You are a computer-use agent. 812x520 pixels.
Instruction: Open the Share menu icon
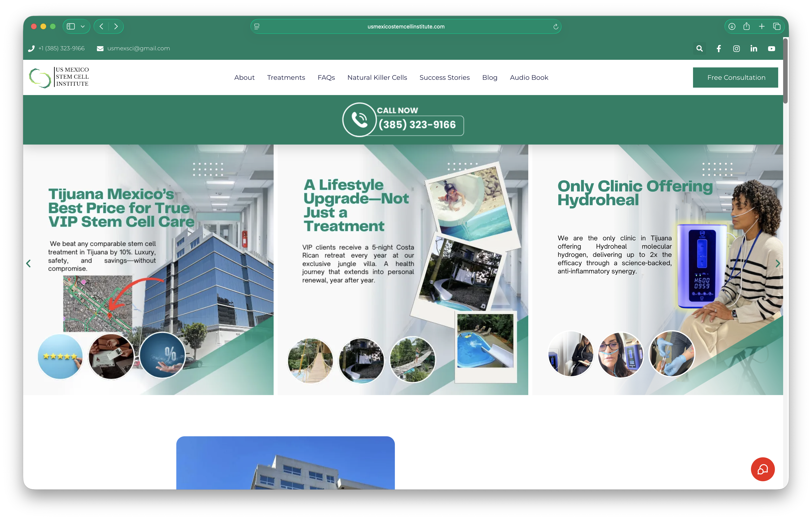coord(746,26)
